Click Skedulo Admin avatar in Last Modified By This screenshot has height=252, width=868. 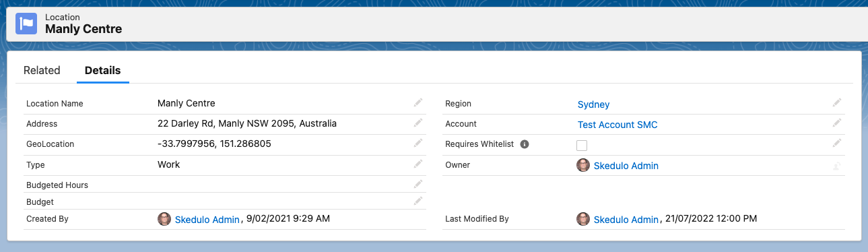click(x=583, y=219)
